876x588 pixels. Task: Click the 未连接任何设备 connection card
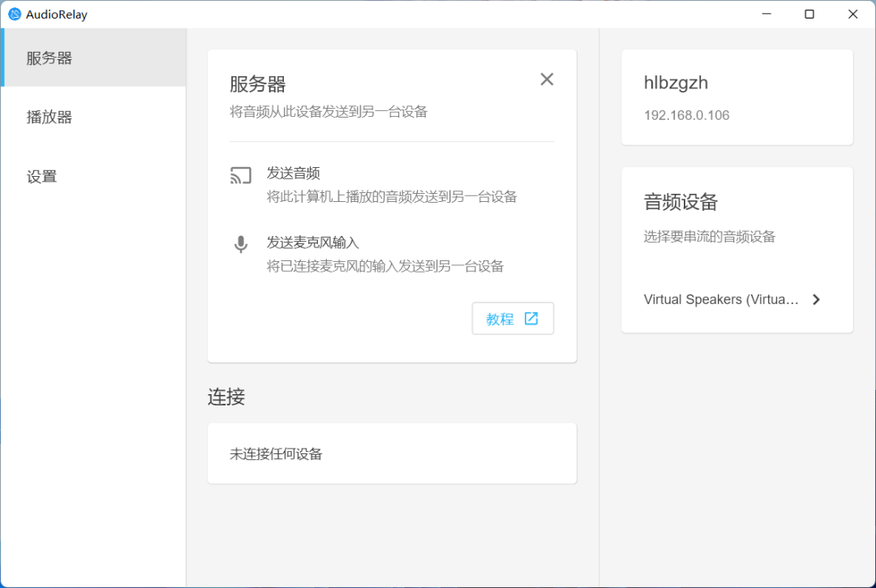pos(392,453)
